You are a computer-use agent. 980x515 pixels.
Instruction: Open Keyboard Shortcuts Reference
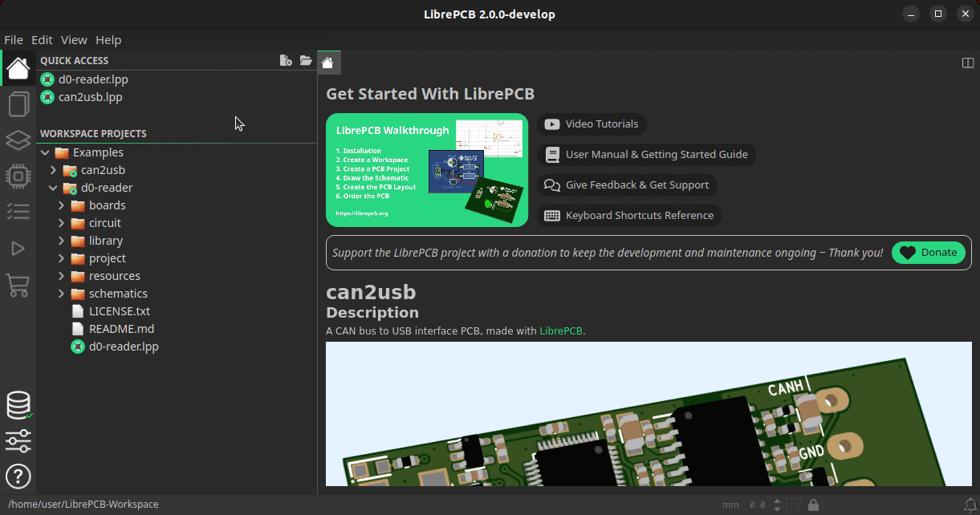(630, 216)
